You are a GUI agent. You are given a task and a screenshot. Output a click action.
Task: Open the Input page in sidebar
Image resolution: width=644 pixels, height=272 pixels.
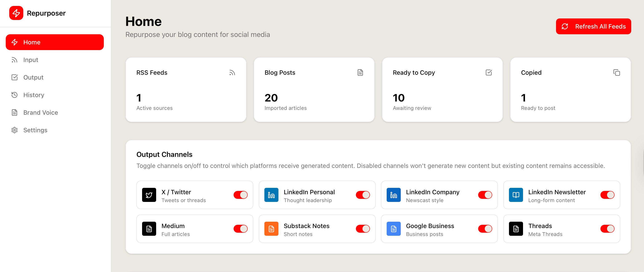[31, 60]
